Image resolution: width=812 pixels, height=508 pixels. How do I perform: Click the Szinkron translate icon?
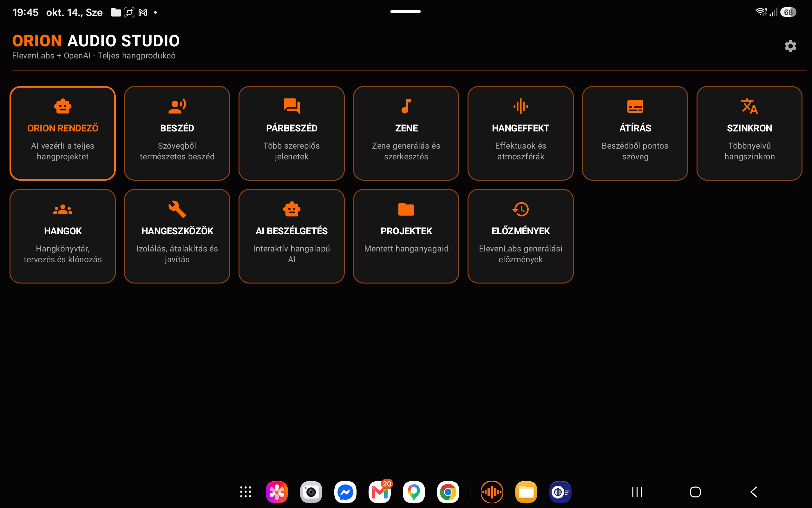pos(749,106)
